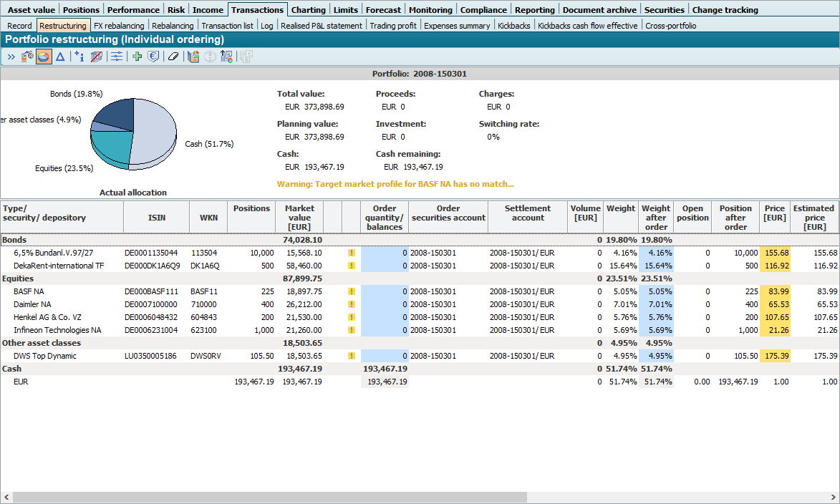Click the euro shield icon
The height and width of the screenshot is (504, 840).
pos(153,57)
